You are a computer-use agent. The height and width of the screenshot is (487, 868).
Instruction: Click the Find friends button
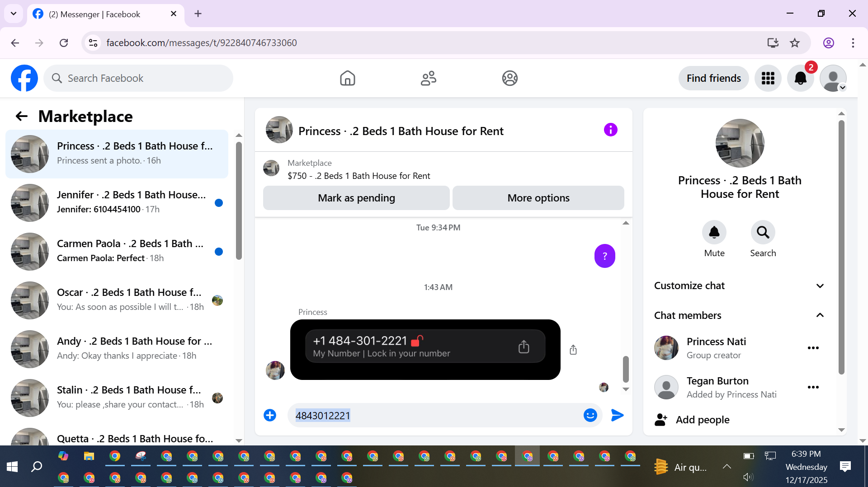[713, 78]
